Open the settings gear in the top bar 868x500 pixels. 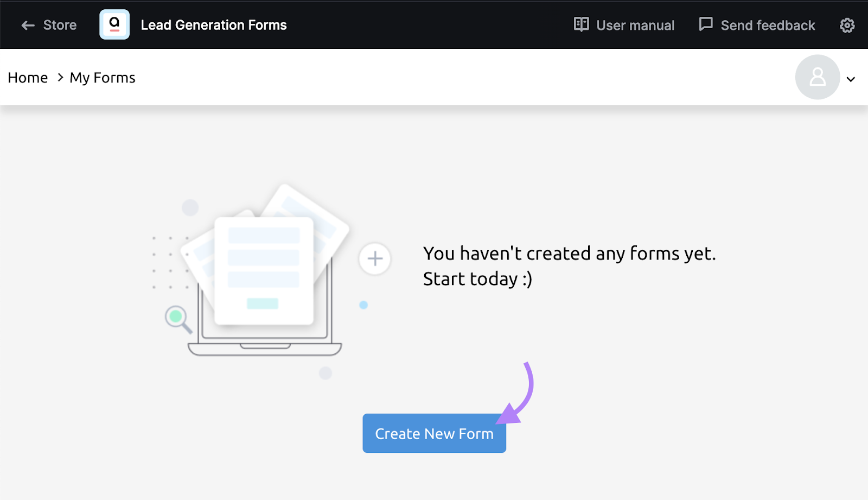(x=846, y=25)
